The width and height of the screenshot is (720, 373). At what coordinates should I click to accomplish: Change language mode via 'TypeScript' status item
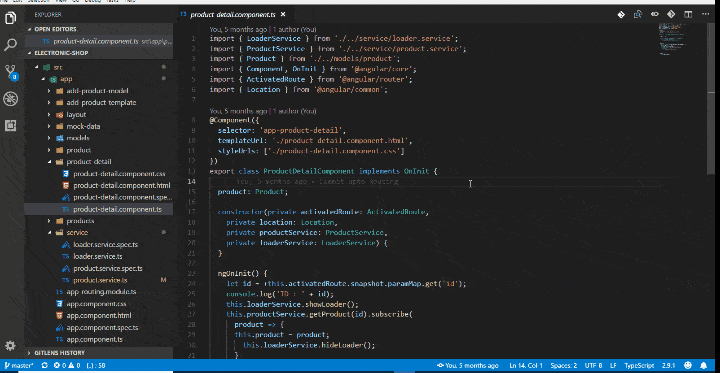tap(639, 366)
